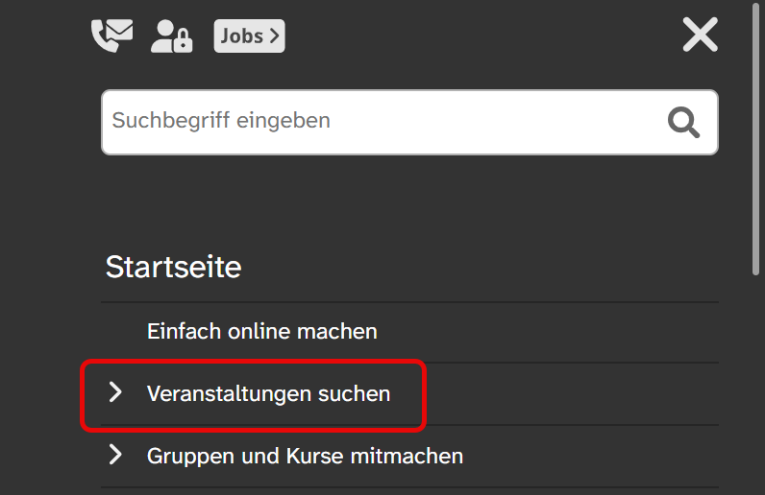765x495 pixels.
Task: Open the Jobs button
Action: [249, 36]
